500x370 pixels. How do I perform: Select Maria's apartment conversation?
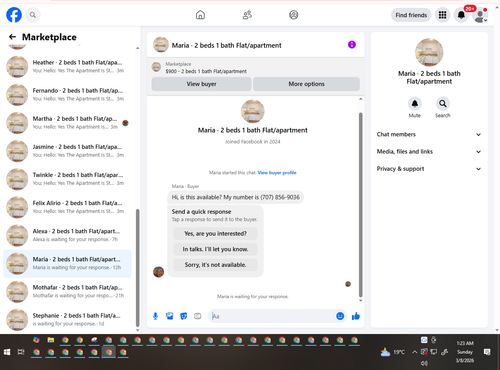(x=68, y=263)
